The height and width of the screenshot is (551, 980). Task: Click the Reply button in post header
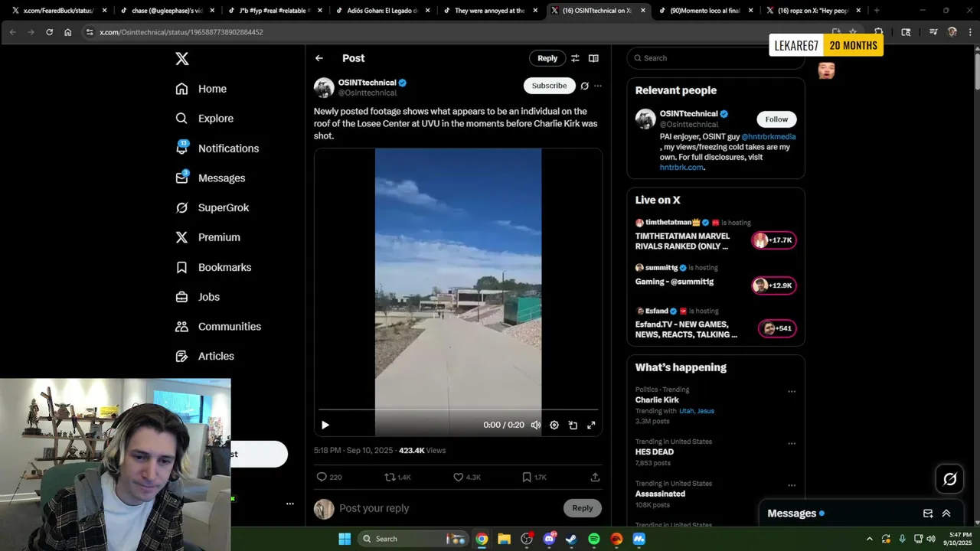(x=547, y=58)
